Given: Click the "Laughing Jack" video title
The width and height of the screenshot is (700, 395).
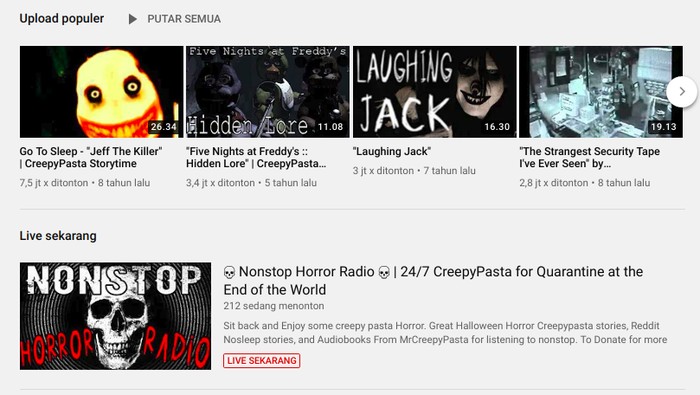Looking at the screenshot, I should pyautogui.click(x=392, y=151).
